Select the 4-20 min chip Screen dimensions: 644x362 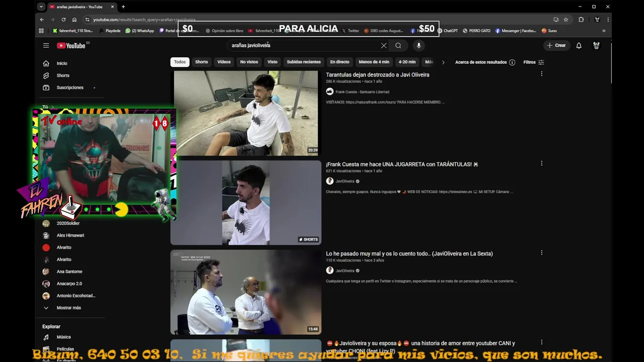pos(407,62)
